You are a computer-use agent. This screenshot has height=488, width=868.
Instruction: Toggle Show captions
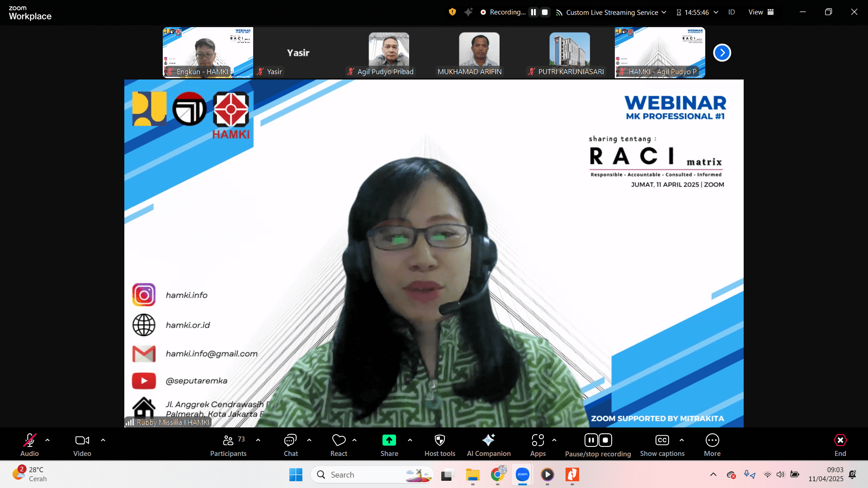pyautogui.click(x=662, y=445)
